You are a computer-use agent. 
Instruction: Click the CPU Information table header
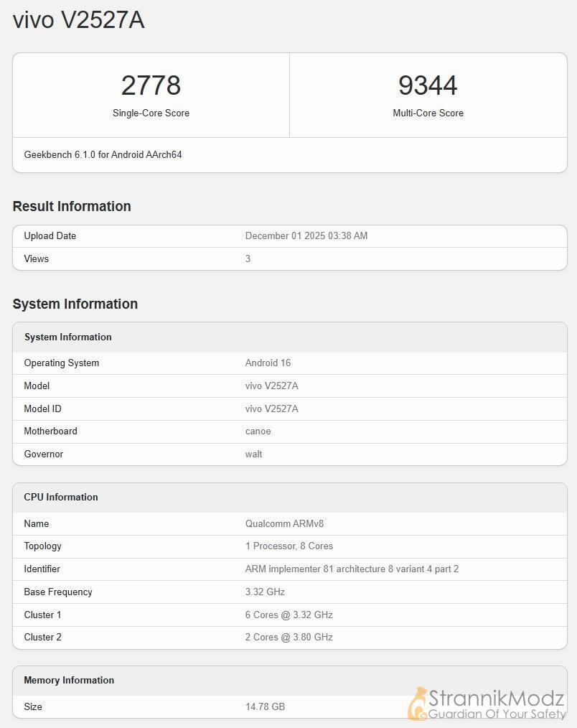pyautogui.click(x=61, y=497)
